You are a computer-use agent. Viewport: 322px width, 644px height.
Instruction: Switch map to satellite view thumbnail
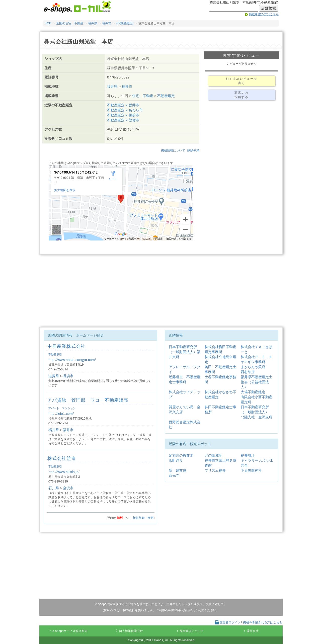point(56,230)
